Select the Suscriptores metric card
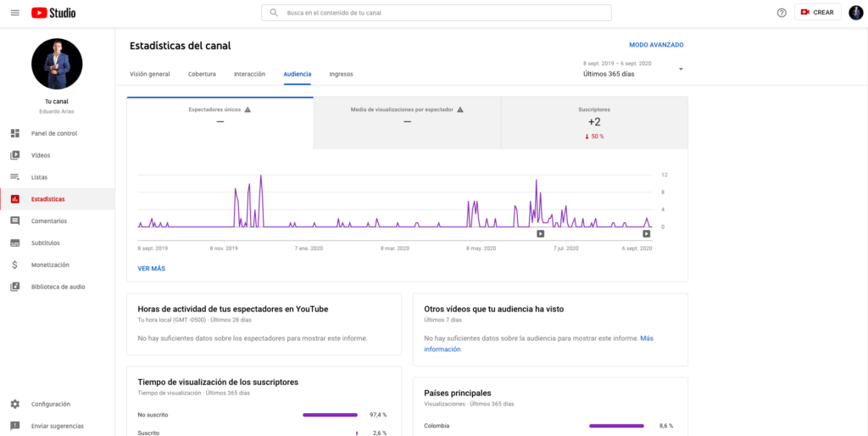The height and width of the screenshot is (436, 868). (594, 123)
